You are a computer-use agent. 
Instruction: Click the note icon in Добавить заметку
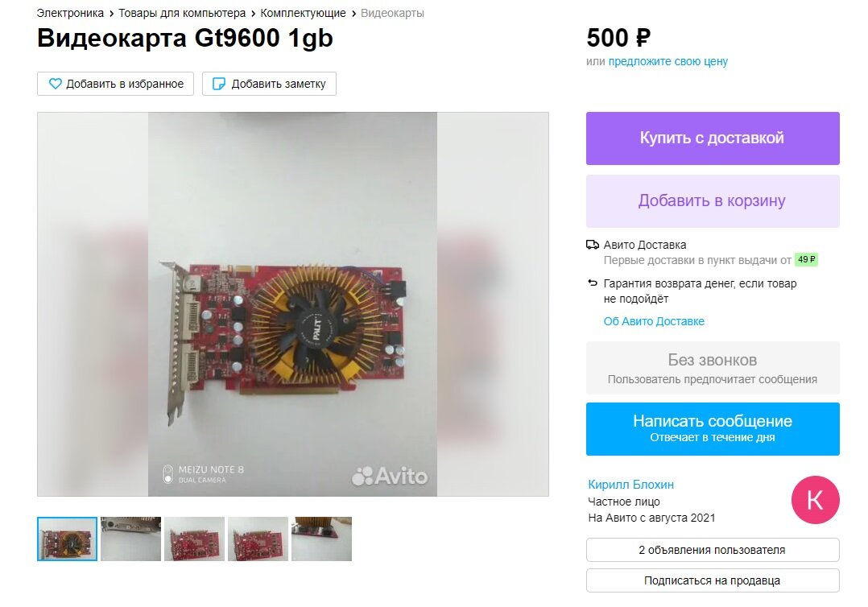[219, 84]
